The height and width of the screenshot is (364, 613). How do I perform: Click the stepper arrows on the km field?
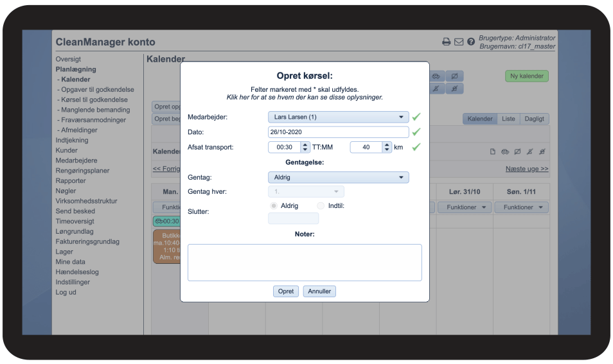click(x=386, y=147)
